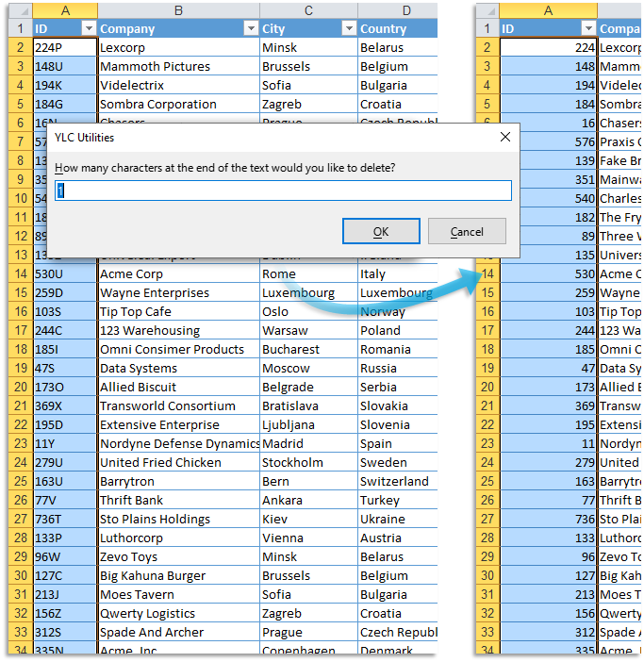Click the characters-to-delete input field
The width and height of the screenshot is (644, 662).
tap(283, 190)
